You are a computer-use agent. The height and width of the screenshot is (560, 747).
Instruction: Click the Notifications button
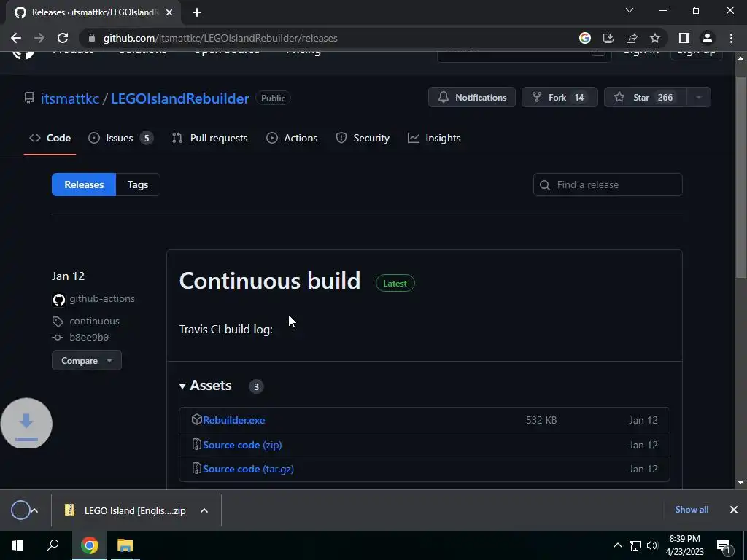472,97
